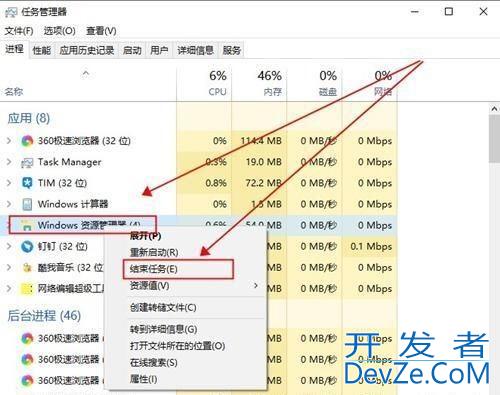Choose 创建转储文件(C) in context menu
The width and height of the screenshot is (500, 395).
click(163, 307)
